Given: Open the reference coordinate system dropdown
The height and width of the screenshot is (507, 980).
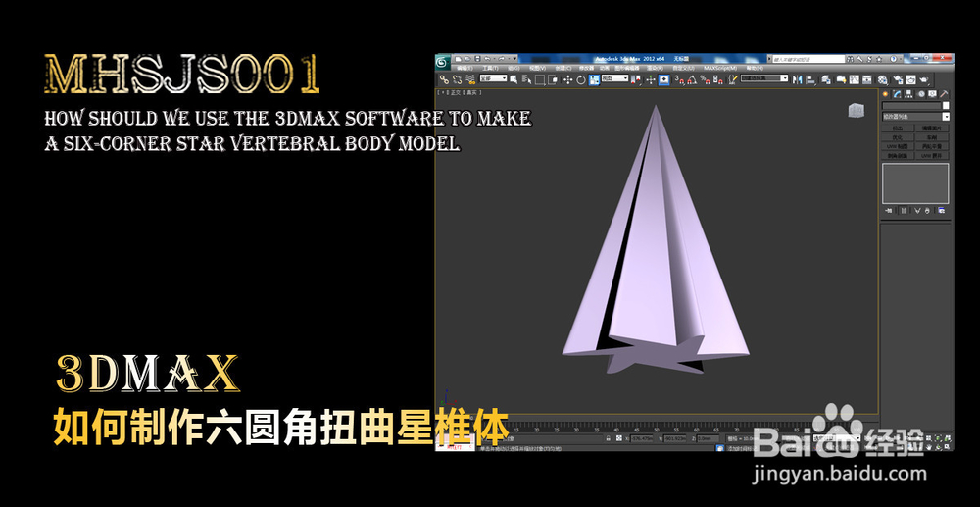Looking at the screenshot, I should (x=614, y=78).
